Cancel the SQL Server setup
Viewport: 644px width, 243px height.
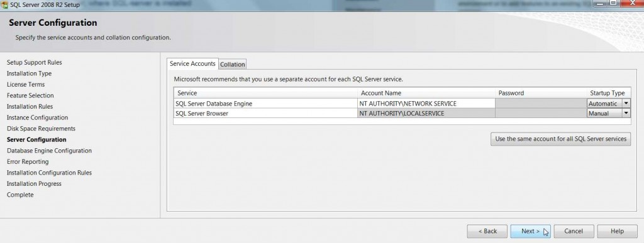click(x=574, y=231)
